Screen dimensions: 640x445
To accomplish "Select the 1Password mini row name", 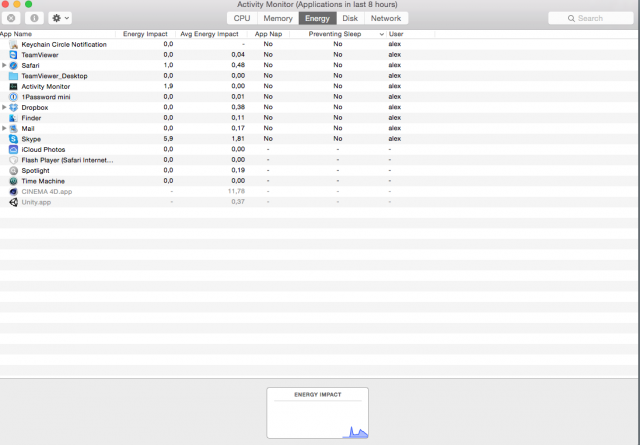I will coord(46,97).
